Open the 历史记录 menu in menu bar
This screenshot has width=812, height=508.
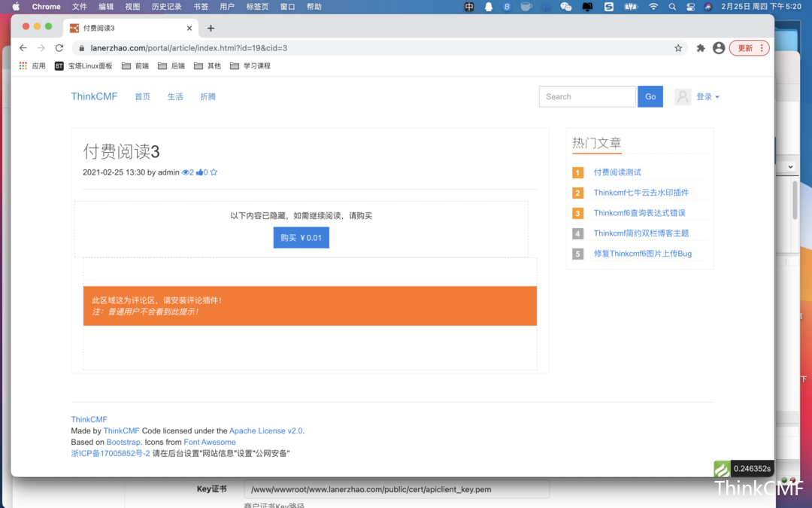coord(166,7)
